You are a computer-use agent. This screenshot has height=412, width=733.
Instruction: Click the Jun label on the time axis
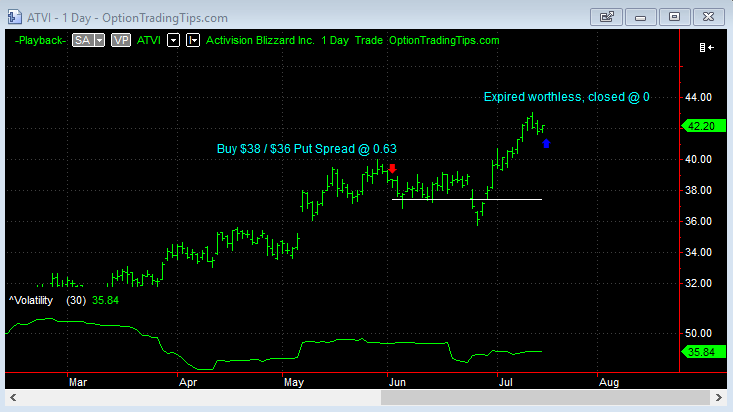[x=397, y=383]
